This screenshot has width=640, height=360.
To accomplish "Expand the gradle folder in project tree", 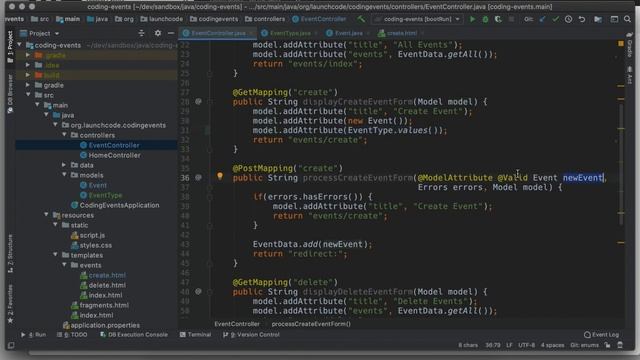I will click(x=28, y=85).
